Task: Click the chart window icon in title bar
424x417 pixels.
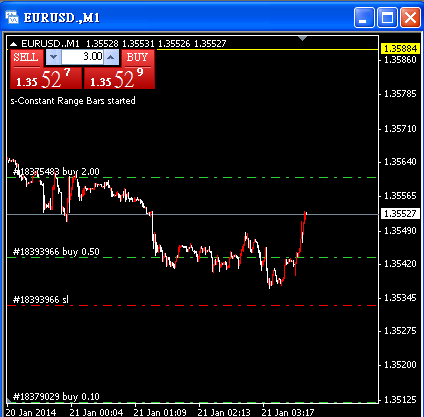Action: [12, 17]
